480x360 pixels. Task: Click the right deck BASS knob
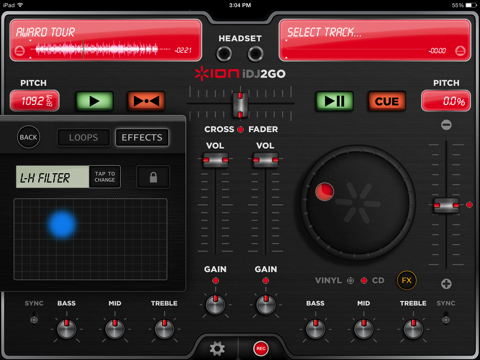pos(315,329)
